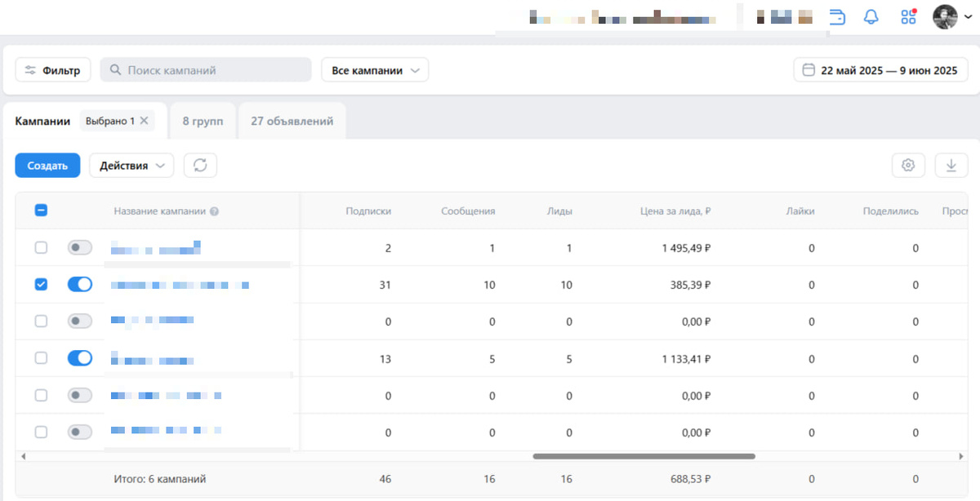Uncheck the campaign row with 385,39 ₽
Image resolution: width=980 pixels, height=501 pixels.
coord(41,285)
